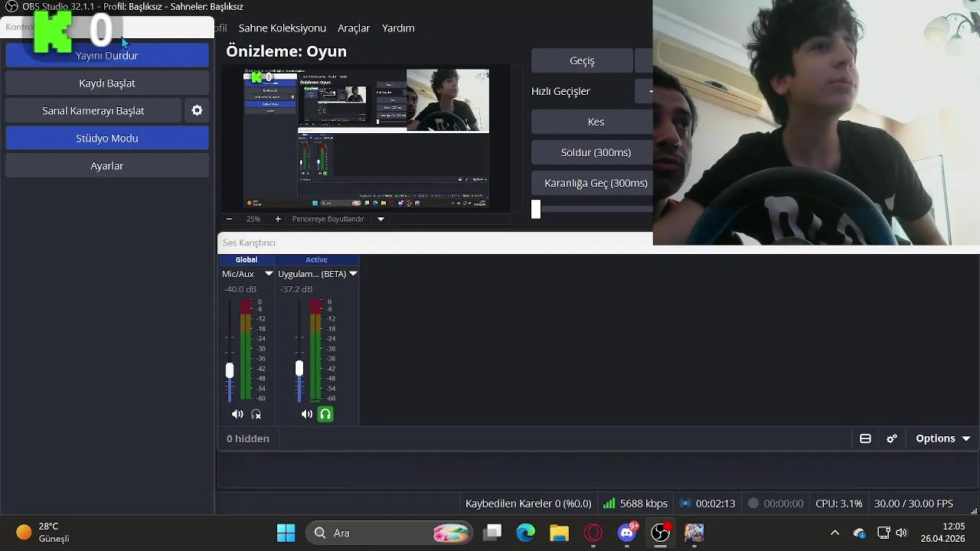The height and width of the screenshot is (551, 980).
Task: Expand the preview zoom scaling dropdown
Action: pyautogui.click(x=381, y=219)
